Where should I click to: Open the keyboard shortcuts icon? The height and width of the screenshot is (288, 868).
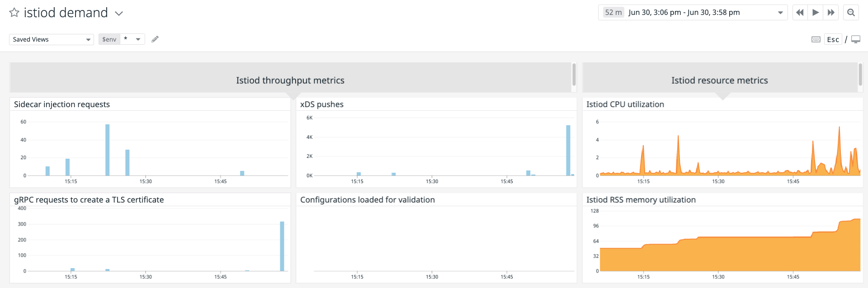coord(816,39)
